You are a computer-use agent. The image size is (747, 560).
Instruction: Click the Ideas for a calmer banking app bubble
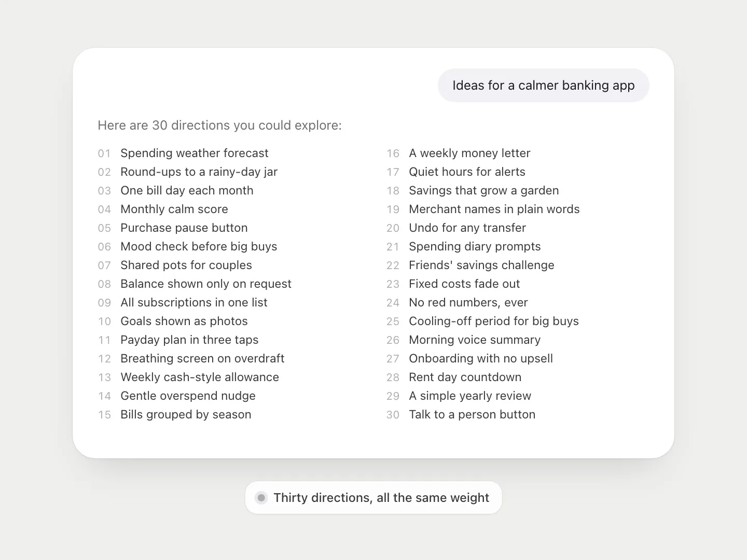[x=543, y=86]
